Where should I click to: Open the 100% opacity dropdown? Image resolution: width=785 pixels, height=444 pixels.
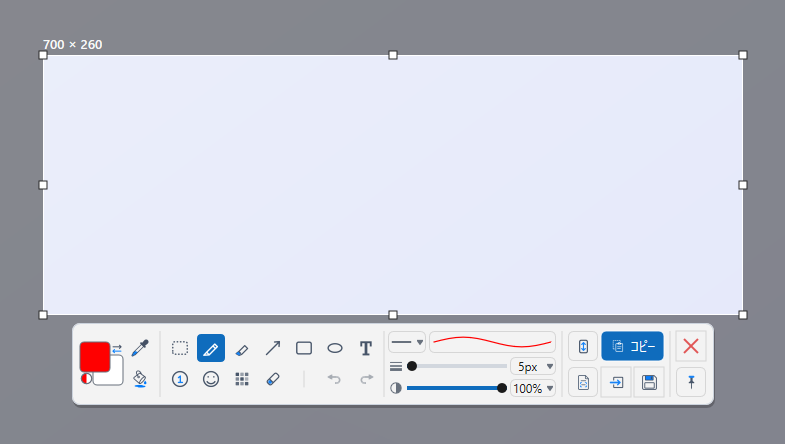(x=533, y=388)
